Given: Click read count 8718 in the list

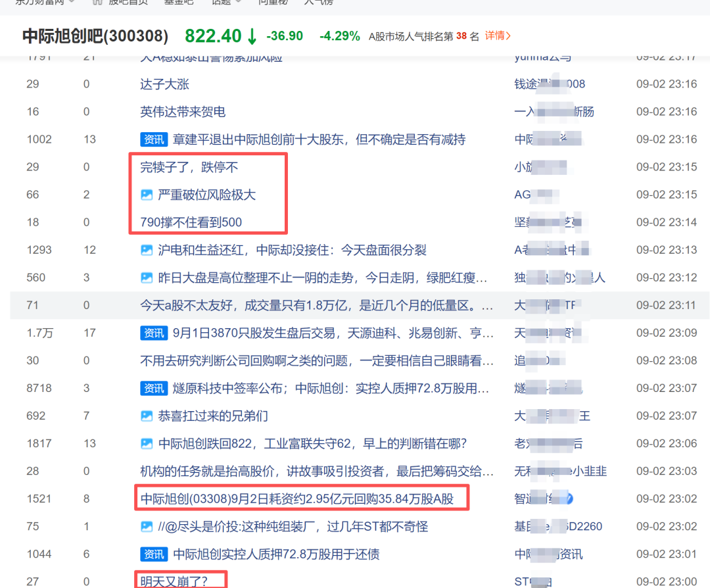Looking at the screenshot, I should [39, 388].
